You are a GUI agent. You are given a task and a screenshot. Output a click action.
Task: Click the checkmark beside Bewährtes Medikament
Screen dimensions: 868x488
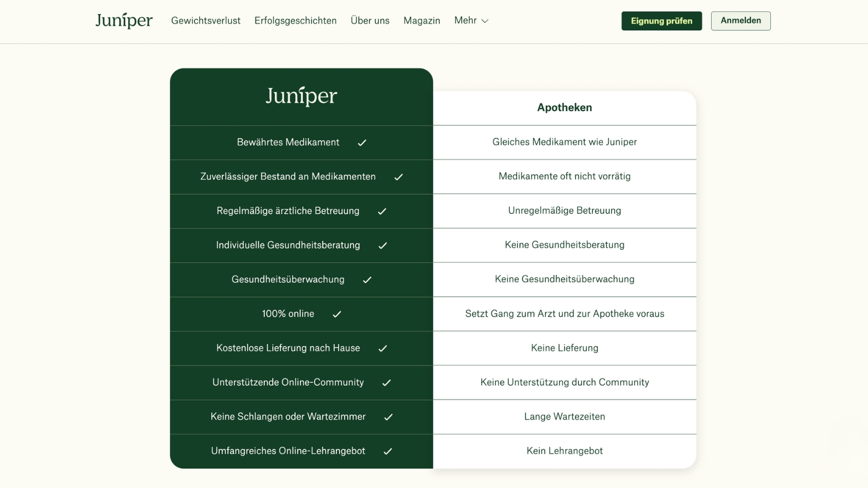click(x=362, y=143)
